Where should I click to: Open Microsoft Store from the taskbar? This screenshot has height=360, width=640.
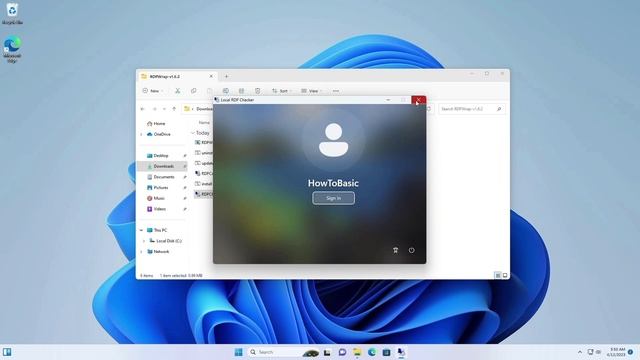click(387, 352)
